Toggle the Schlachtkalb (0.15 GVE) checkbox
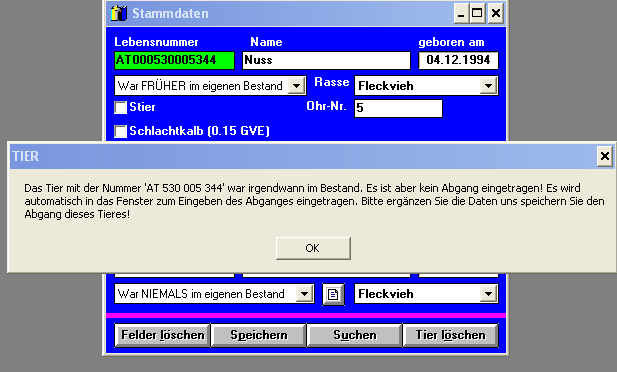The image size is (617, 372). (120, 131)
